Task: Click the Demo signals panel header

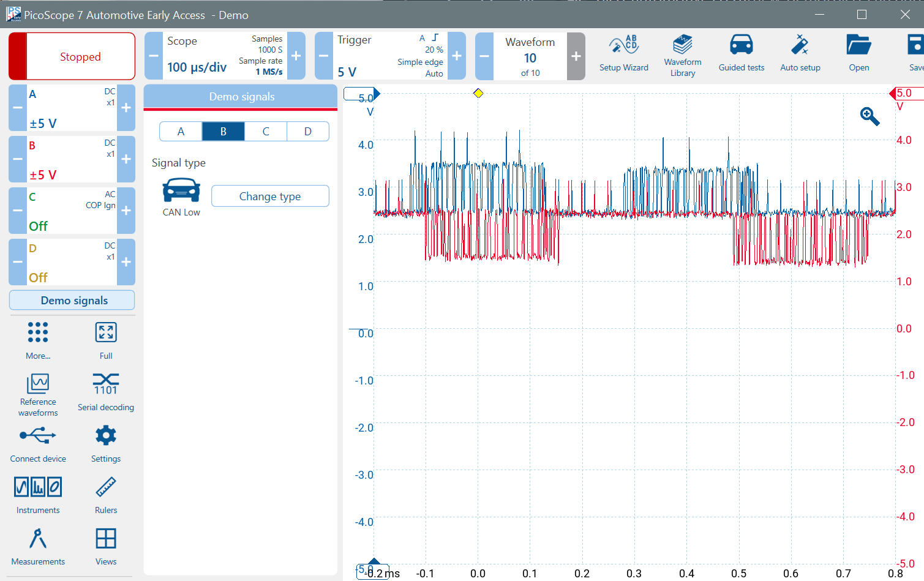Action: pyautogui.click(x=241, y=97)
